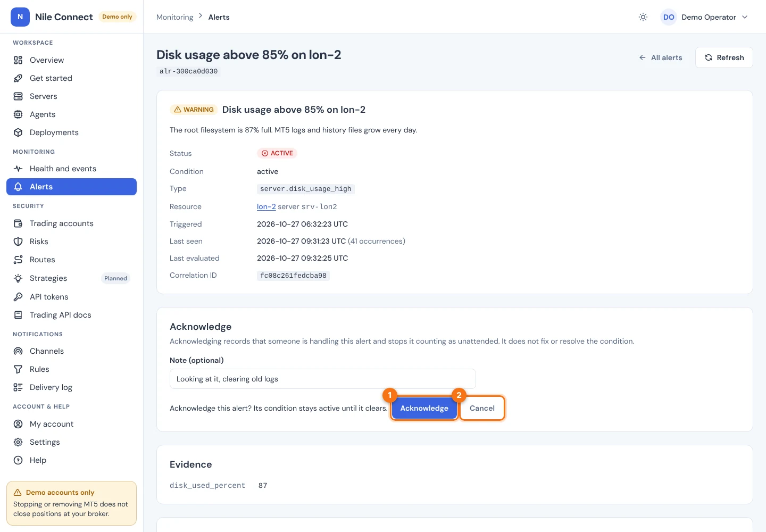Click the Nile Connect logo icon

point(20,17)
